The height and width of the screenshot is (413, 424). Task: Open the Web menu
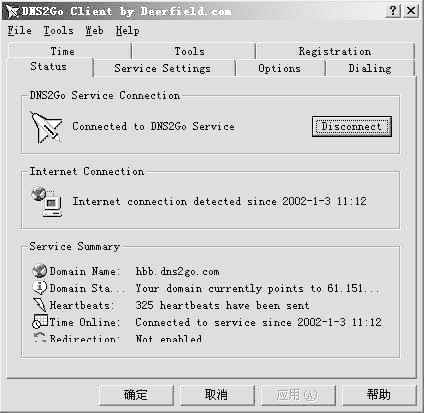[x=94, y=31]
